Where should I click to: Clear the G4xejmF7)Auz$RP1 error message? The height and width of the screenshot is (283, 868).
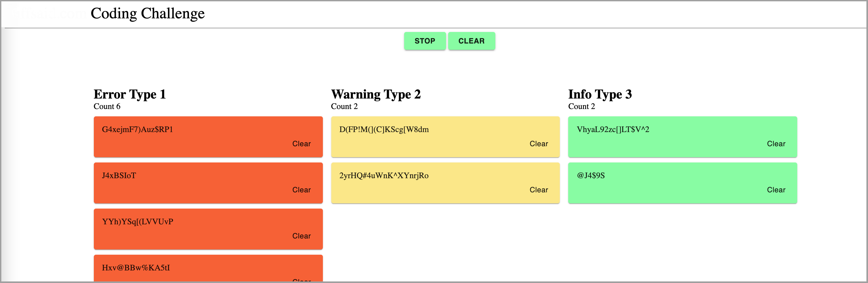pos(301,144)
